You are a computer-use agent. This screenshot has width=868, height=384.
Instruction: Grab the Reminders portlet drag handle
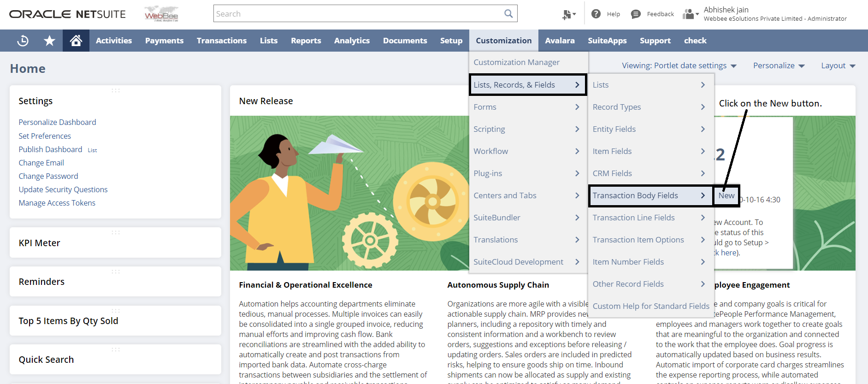[x=116, y=272]
